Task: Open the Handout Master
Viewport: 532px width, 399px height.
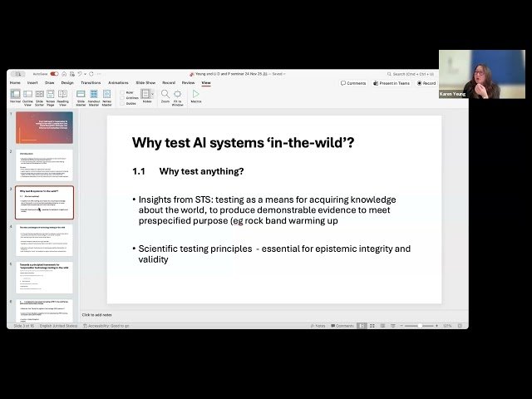Action: [94, 98]
